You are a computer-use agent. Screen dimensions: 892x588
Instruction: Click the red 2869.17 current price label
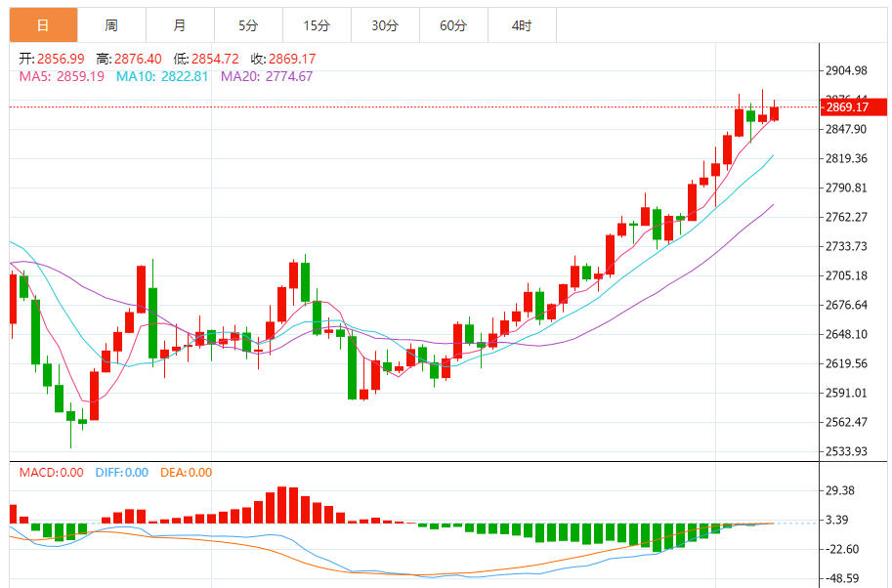tap(853, 106)
